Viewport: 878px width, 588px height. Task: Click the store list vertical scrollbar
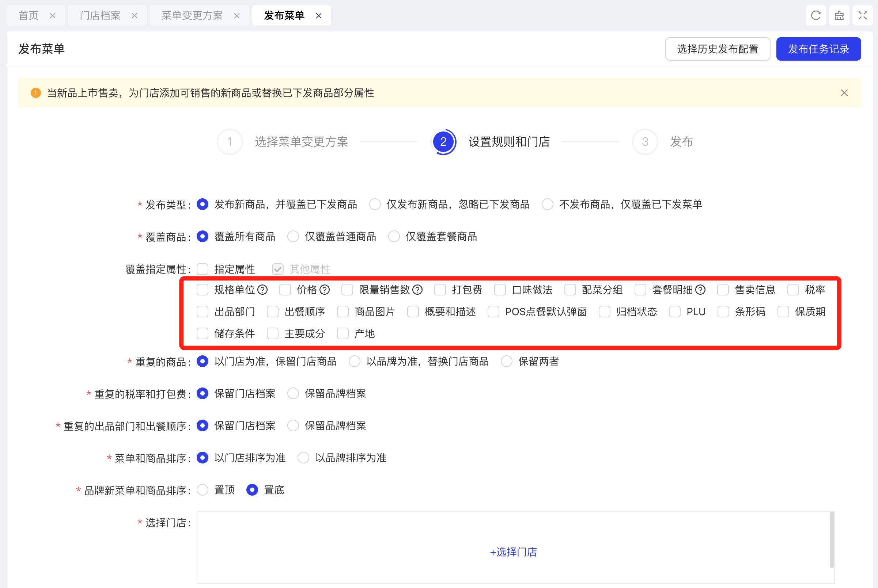tap(832, 540)
